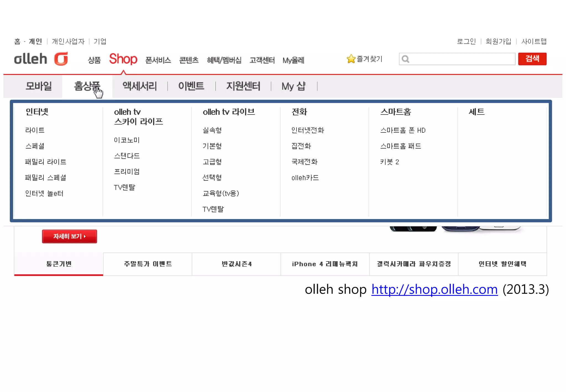Image resolution: width=566 pixels, height=392 pixels.
Task: Open 패밀리 라이트 item
Action: [x=46, y=162]
